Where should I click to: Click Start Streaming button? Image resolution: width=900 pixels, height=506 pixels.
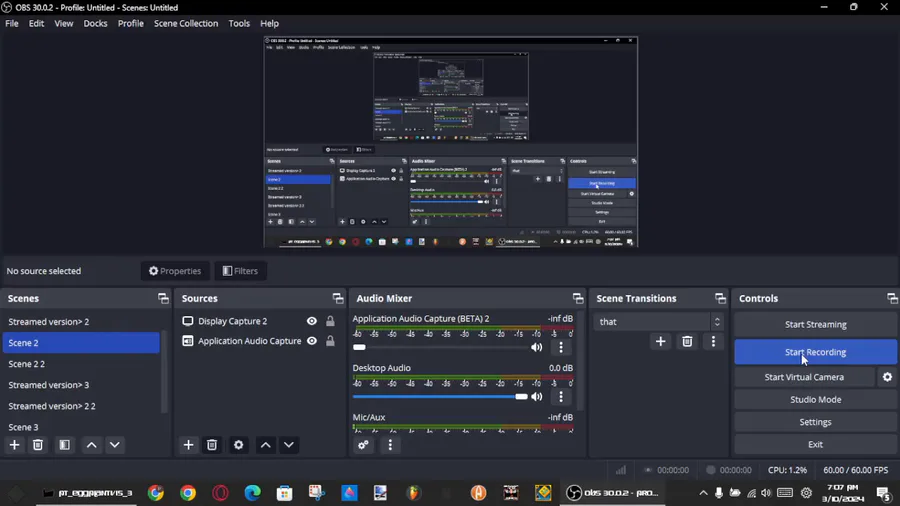(816, 324)
